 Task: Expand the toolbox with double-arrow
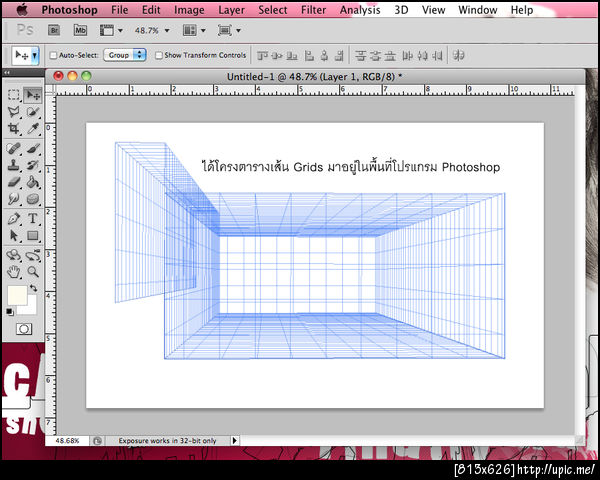7,72
